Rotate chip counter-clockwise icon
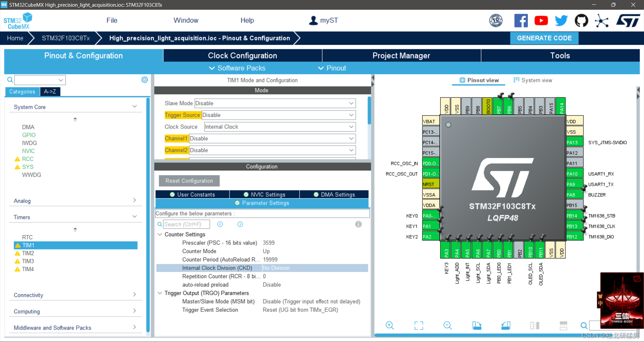Image resolution: width=644 pixels, height=342 pixels. click(506, 325)
